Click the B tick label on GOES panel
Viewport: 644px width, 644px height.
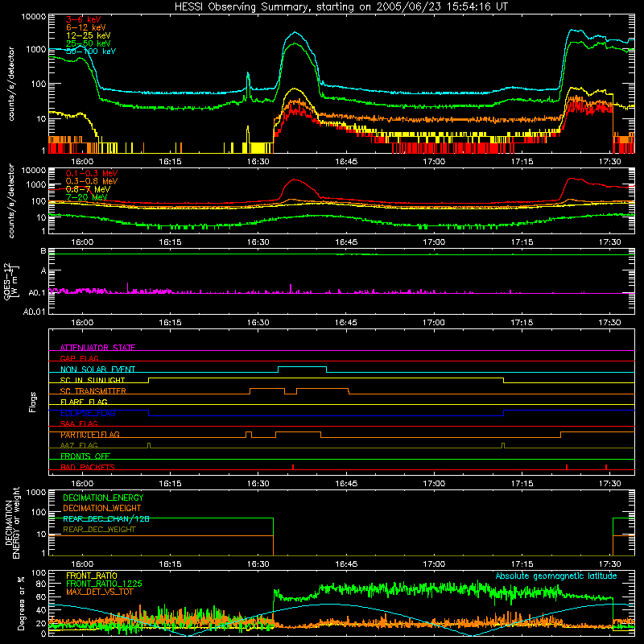coord(43,250)
